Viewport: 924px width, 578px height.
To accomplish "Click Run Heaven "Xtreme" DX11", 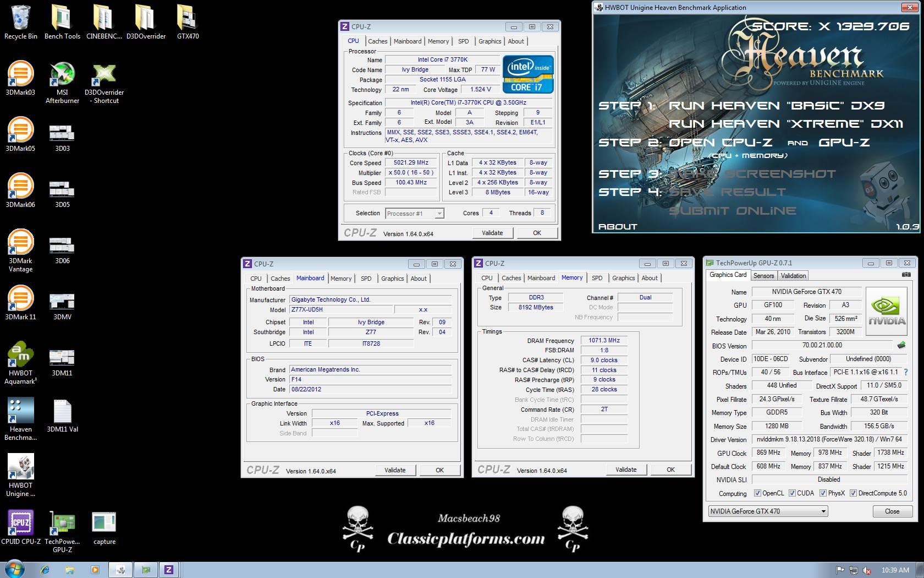I will [787, 124].
